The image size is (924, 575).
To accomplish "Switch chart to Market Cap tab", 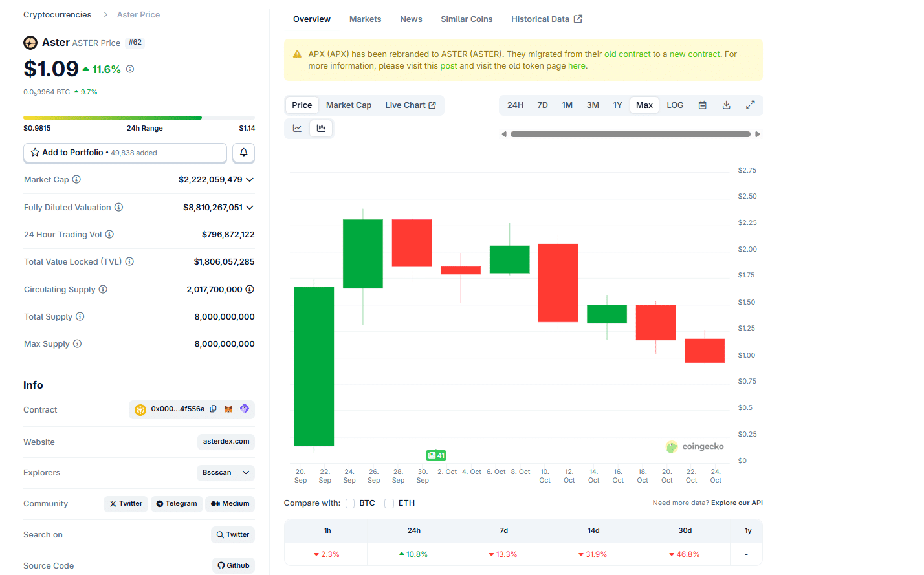I will [x=349, y=105].
